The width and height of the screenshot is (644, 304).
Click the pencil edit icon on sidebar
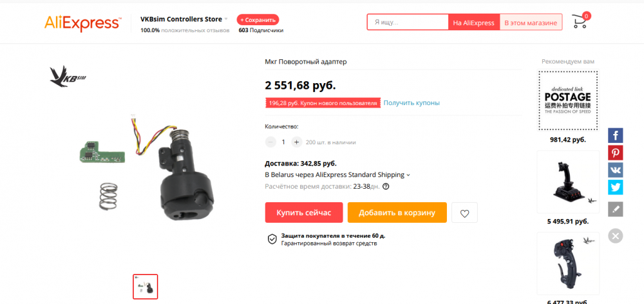click(x=616, y=209)
